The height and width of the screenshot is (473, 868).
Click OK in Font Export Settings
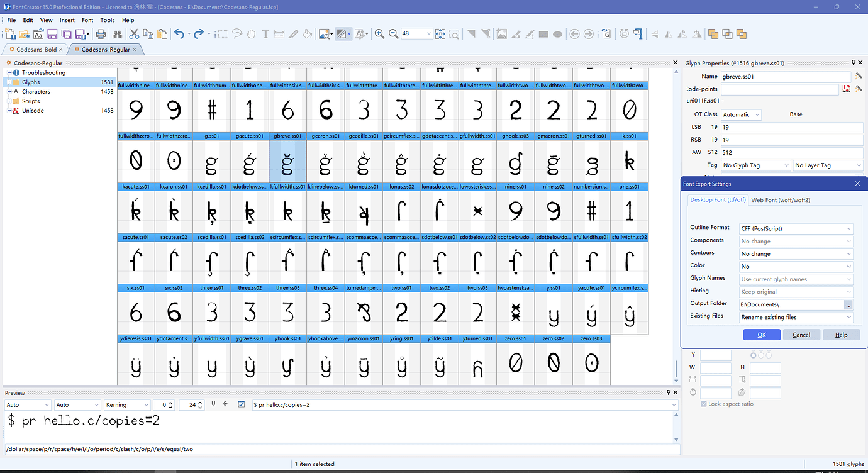point(762,335)
